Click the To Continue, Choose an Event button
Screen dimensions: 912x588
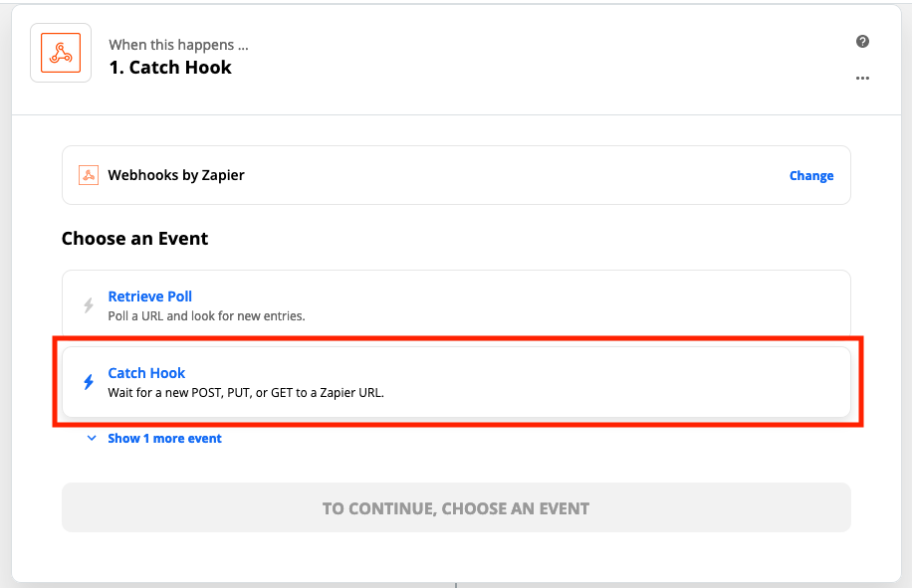point(457,507)
